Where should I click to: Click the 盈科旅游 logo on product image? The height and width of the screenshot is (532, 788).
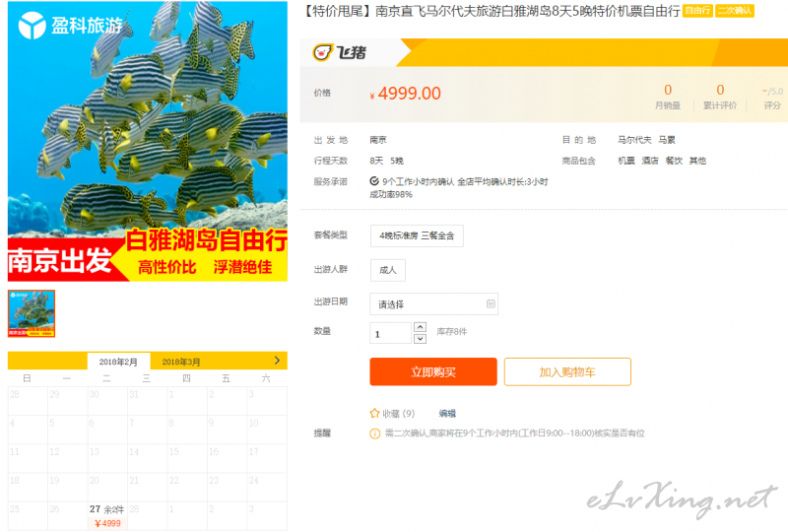(70, 26)
